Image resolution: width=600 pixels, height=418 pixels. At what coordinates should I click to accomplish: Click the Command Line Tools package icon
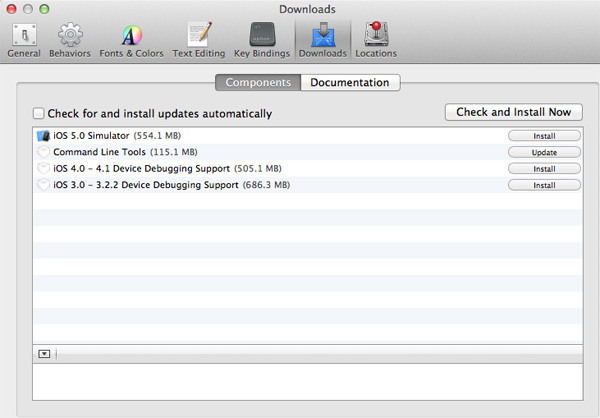tap(43, 152)
